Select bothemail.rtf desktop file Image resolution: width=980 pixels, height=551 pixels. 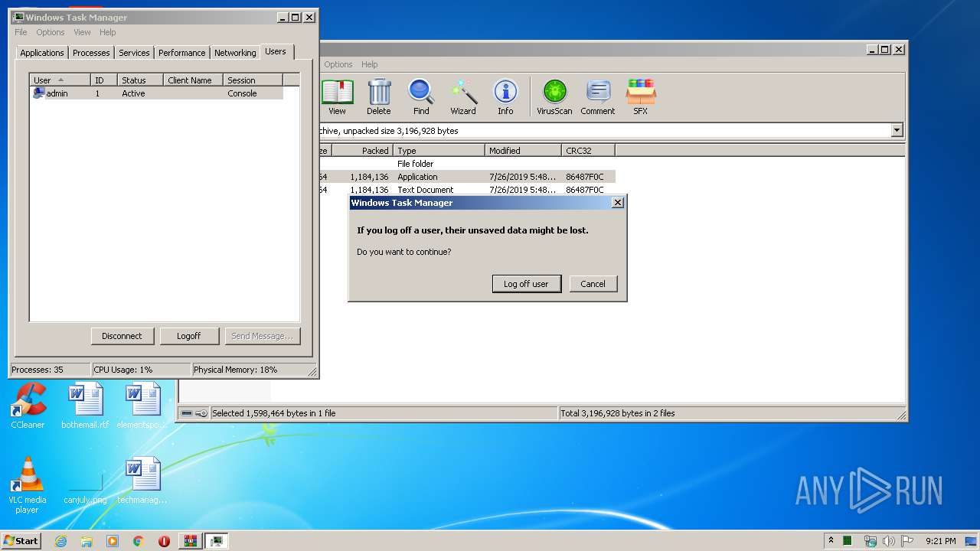pyautogui.click(x=85, y=406)
